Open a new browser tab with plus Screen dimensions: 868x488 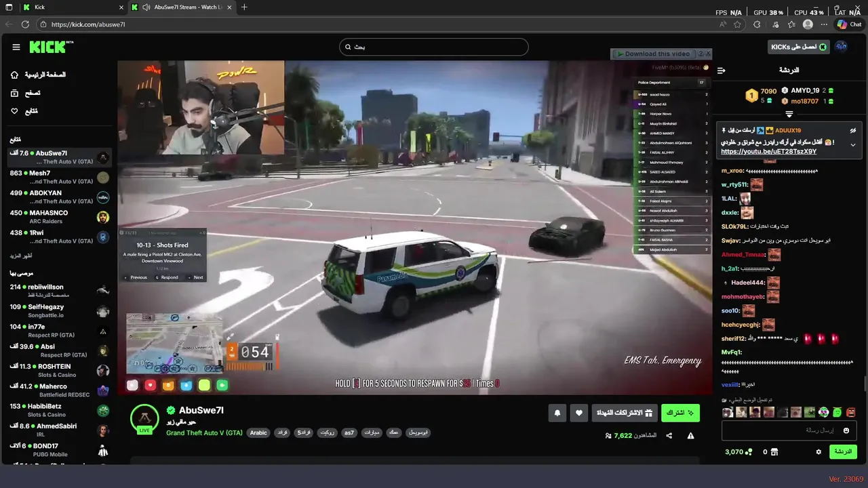click(x=244, y=7)
